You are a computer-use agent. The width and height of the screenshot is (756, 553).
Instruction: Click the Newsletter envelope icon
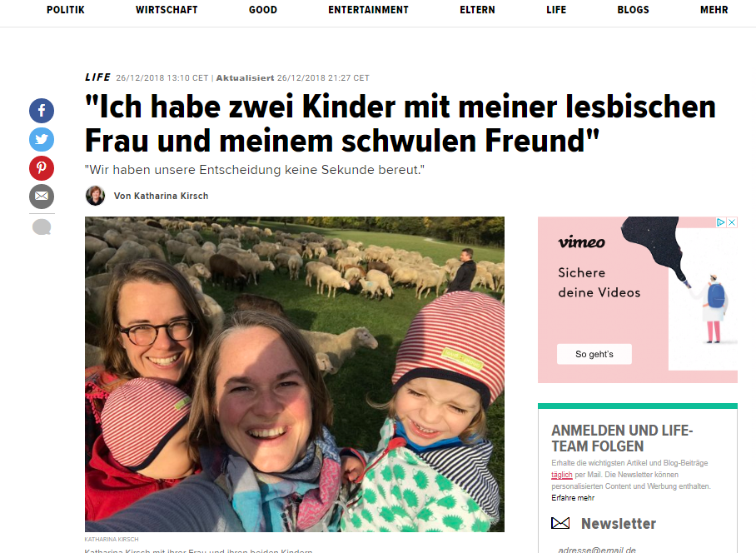[x=560, y=523]
